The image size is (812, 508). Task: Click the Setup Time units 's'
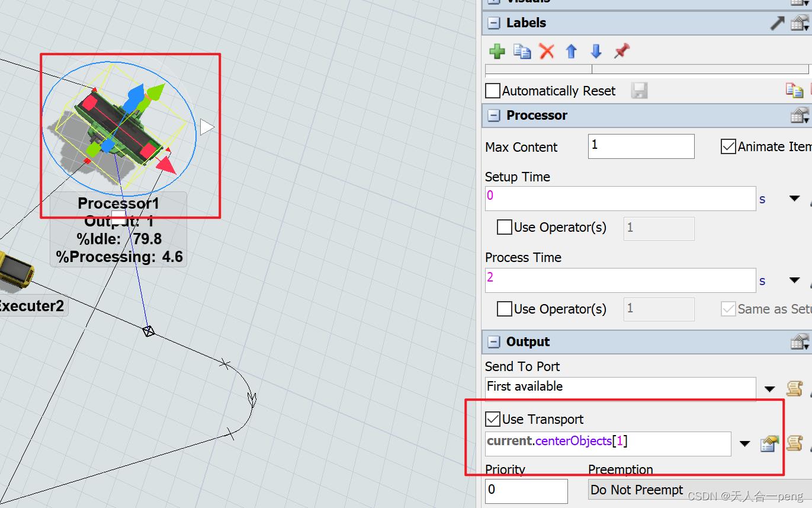[x=762, y=199]
